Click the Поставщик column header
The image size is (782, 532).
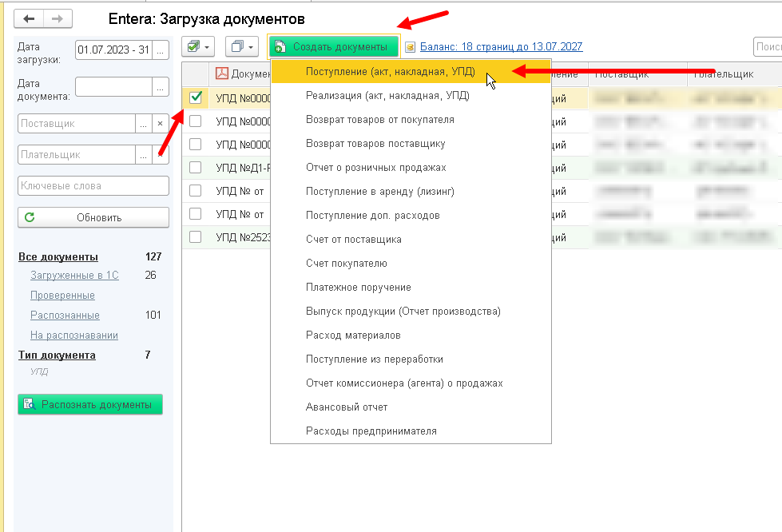pos(638,73)
